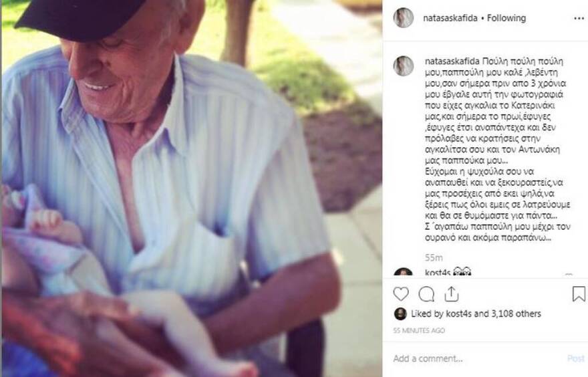
Task: Open kost4s commenter avatar
Action: [x=404, y=273]
